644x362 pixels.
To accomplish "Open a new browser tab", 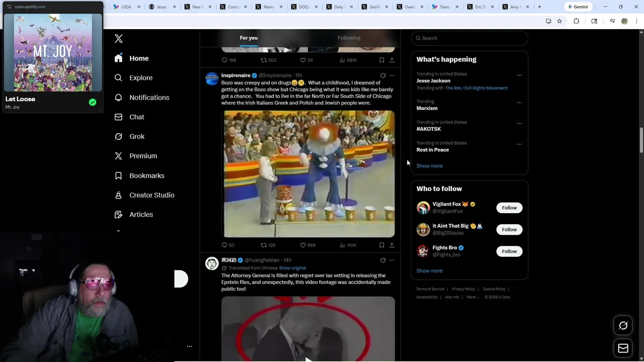I will click(539, 7).
